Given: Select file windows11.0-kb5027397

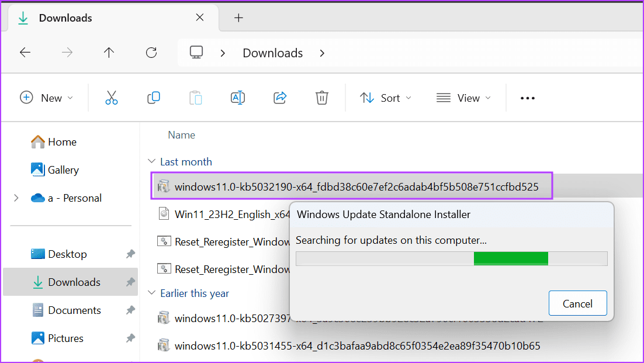Looking at the screenshot, I should tap(224, 318).
